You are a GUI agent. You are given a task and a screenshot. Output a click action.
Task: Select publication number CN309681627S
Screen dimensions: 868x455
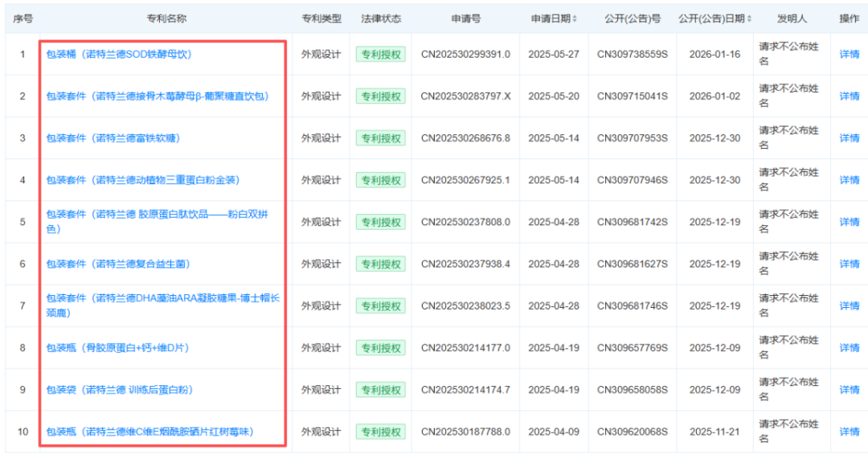pyautogui.click(x=633, y=264)
